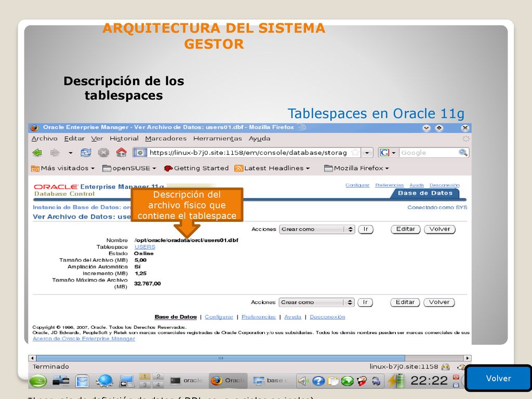Click the horizontal scrollbar thumb
The height and width of the screenshot is (399, 532).
[220, 358]
